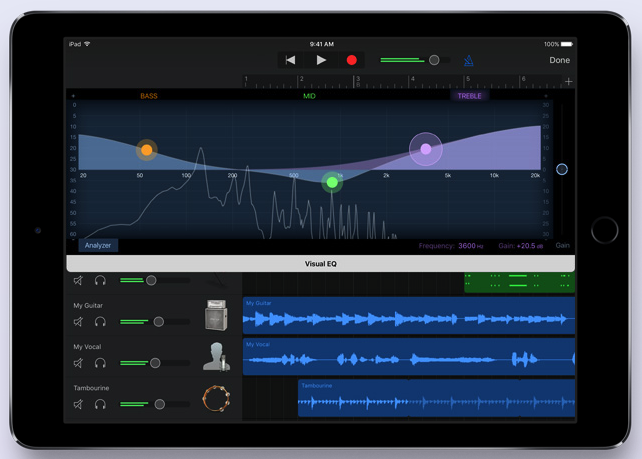Click the red Record button
The height and width of the screenshot is (459, 642).
pyautogui.click(x=351, y=60)
